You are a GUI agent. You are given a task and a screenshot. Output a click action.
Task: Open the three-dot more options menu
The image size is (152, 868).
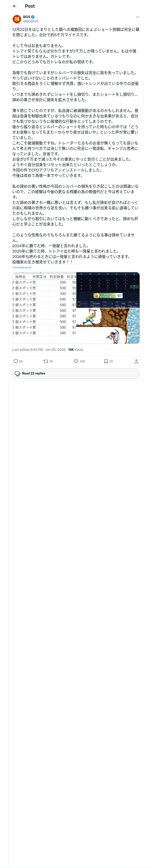coord(138,17)
